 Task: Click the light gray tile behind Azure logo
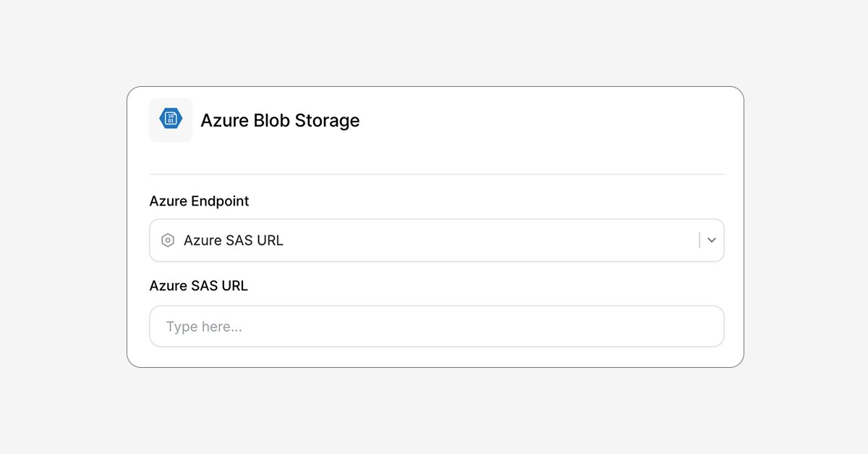[171, 119]
